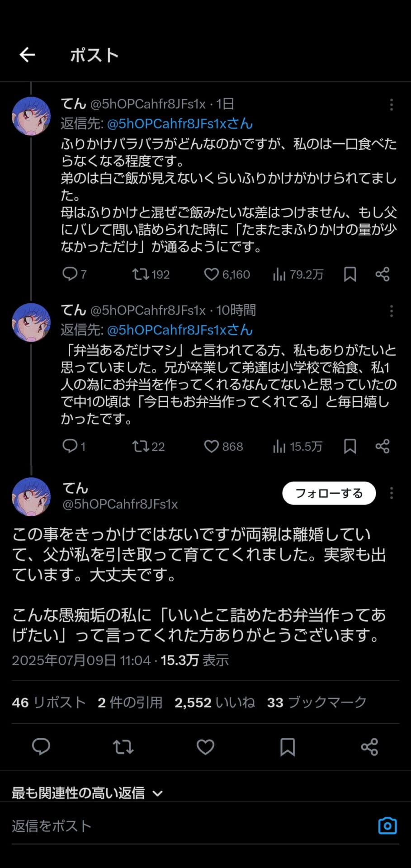411x868 pixels.
Task: Share the main post in action bar
Action: tap(369, 747)
